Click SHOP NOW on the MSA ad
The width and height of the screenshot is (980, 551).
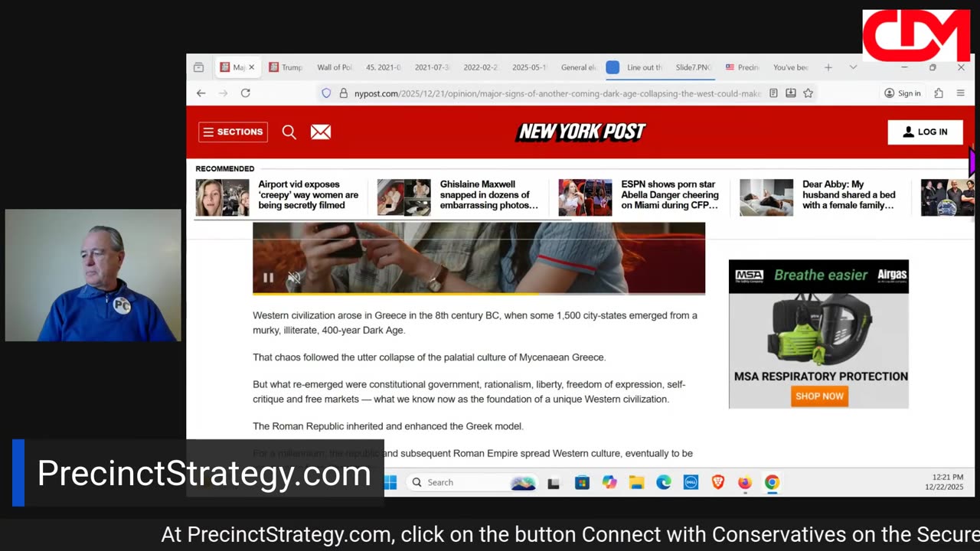pyautogui.click(x=819, y=396)
